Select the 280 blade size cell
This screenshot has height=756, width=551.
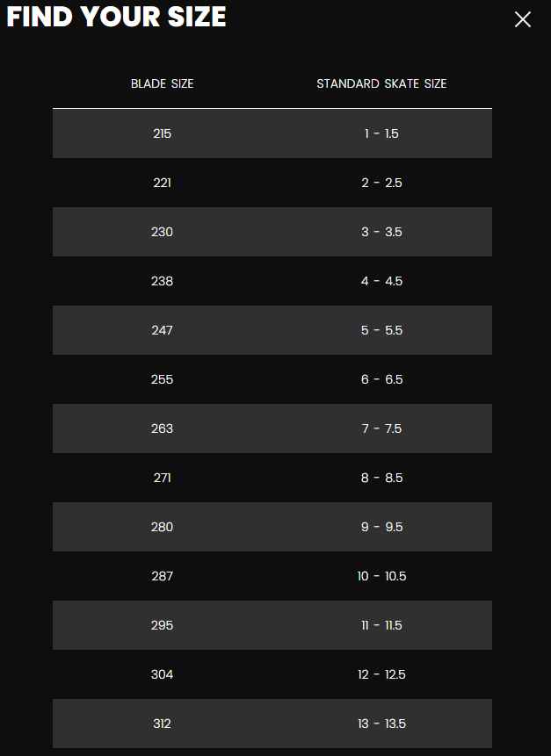click(163, 527)
